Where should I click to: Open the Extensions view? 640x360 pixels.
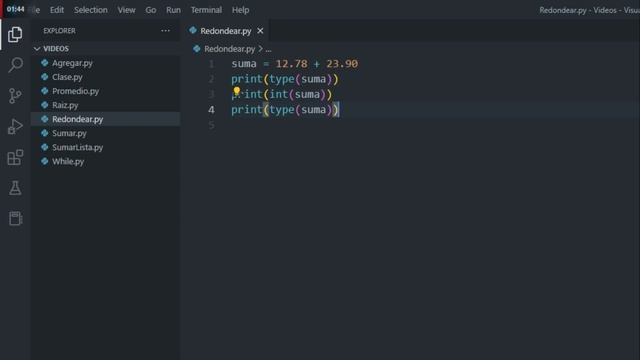(x=15, y=157)
